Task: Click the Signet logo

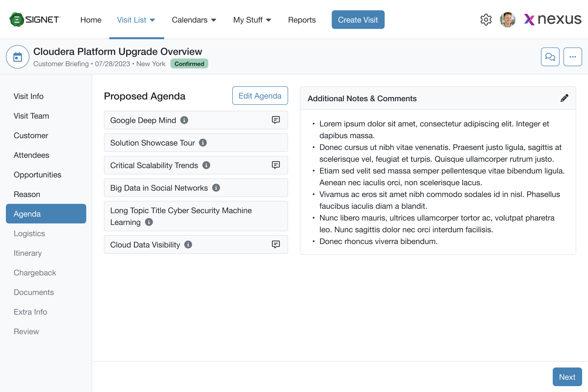Action: point(35,20)
